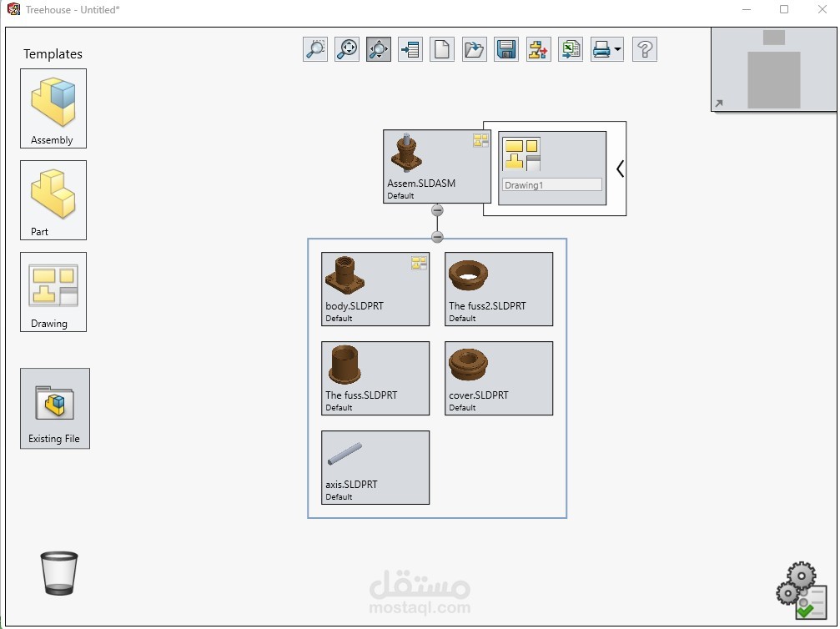The width and height of the screenshot is (840, 629).
Task: Create a new blank Treehouse document
Action: [x=442, y=49]
